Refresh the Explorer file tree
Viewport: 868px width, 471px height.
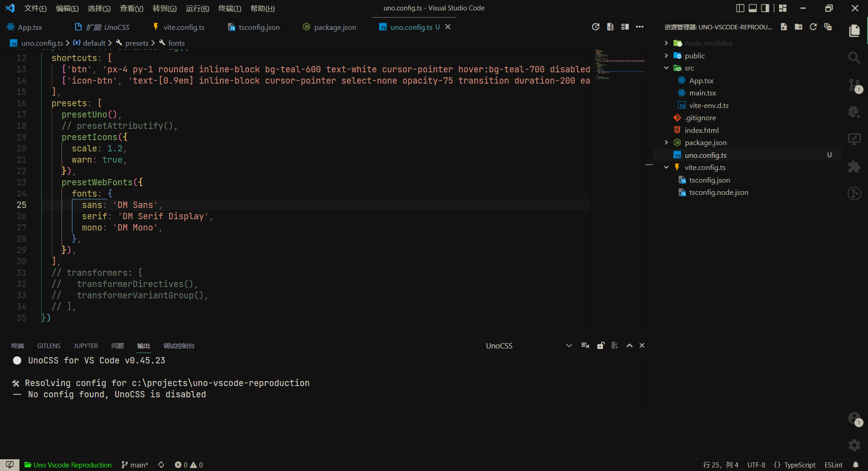813,27
